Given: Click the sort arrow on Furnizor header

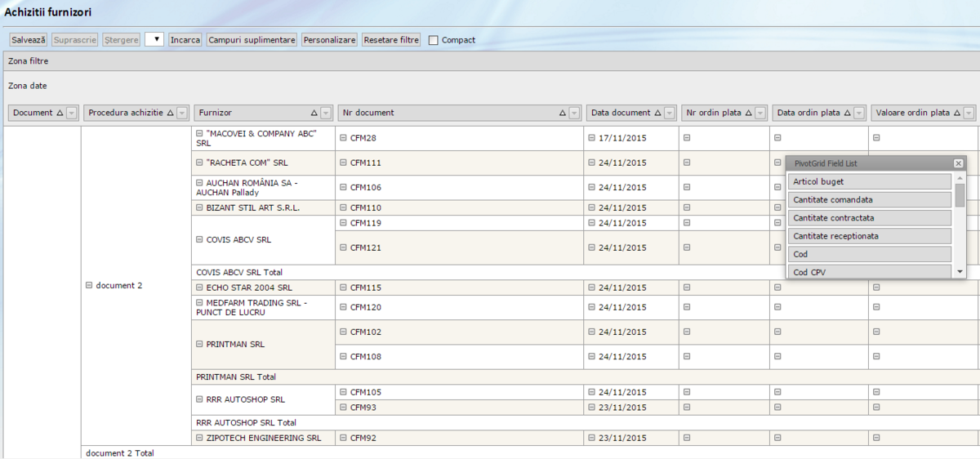Looking at the screenshot, I should click(x=314, y=114).
